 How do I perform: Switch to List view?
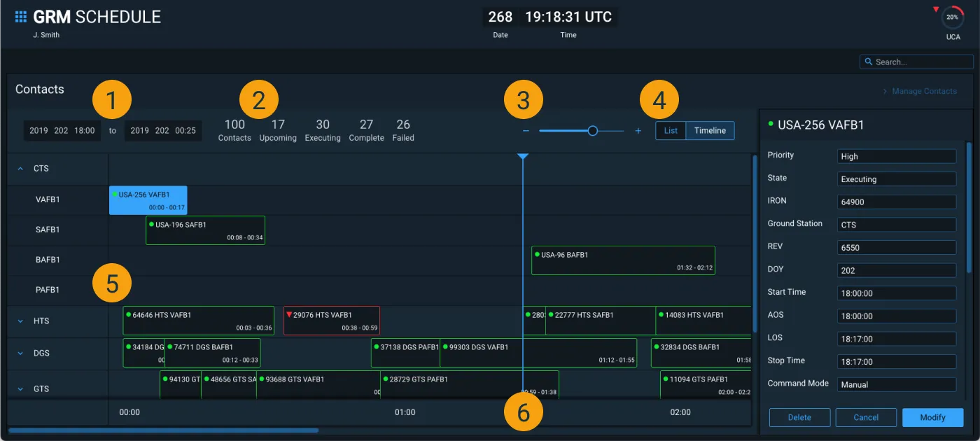[670, 130]
